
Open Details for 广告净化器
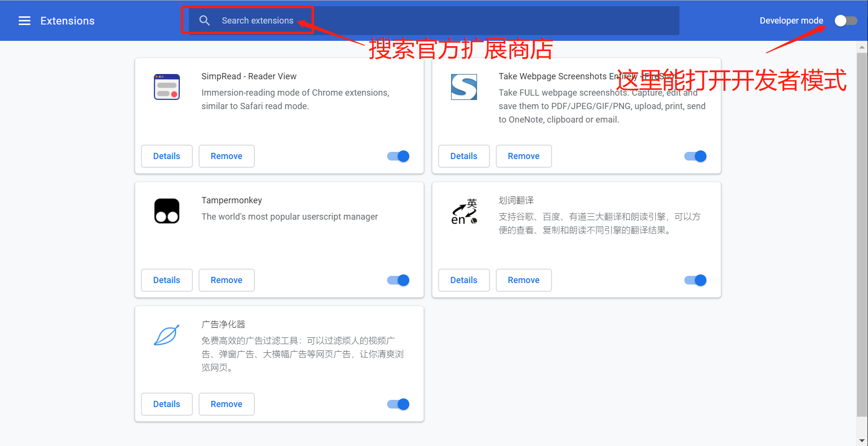coord(167,404)
